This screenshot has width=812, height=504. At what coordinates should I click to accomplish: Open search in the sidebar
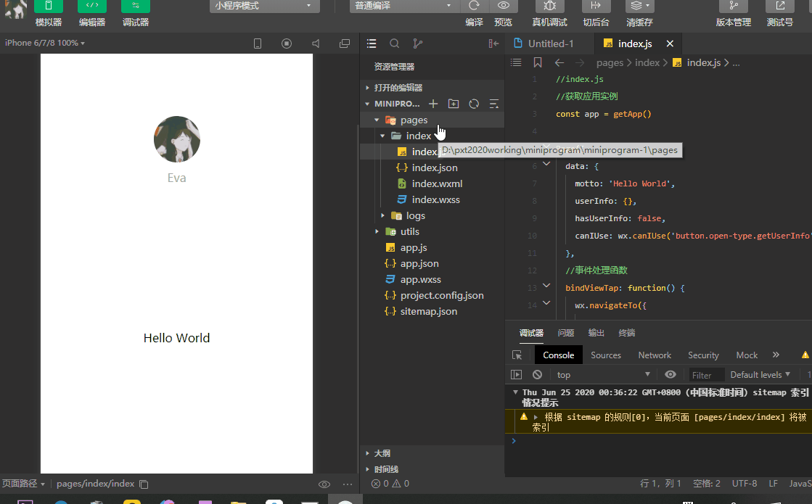(x=395, y=44)
